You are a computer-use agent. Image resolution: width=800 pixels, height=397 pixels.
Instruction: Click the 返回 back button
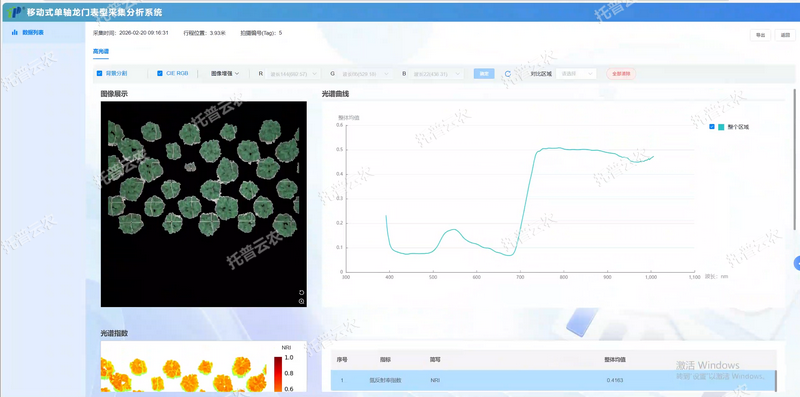coord(785,35)
